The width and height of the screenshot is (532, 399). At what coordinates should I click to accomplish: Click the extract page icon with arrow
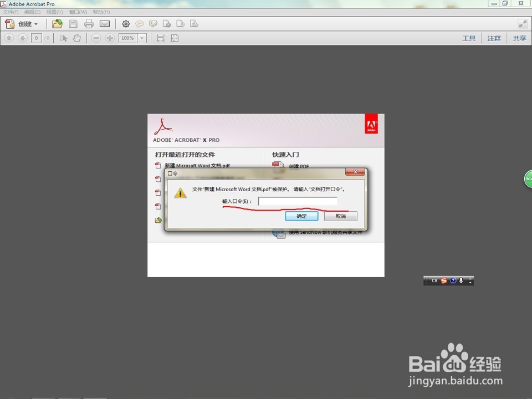click(194, 24)
